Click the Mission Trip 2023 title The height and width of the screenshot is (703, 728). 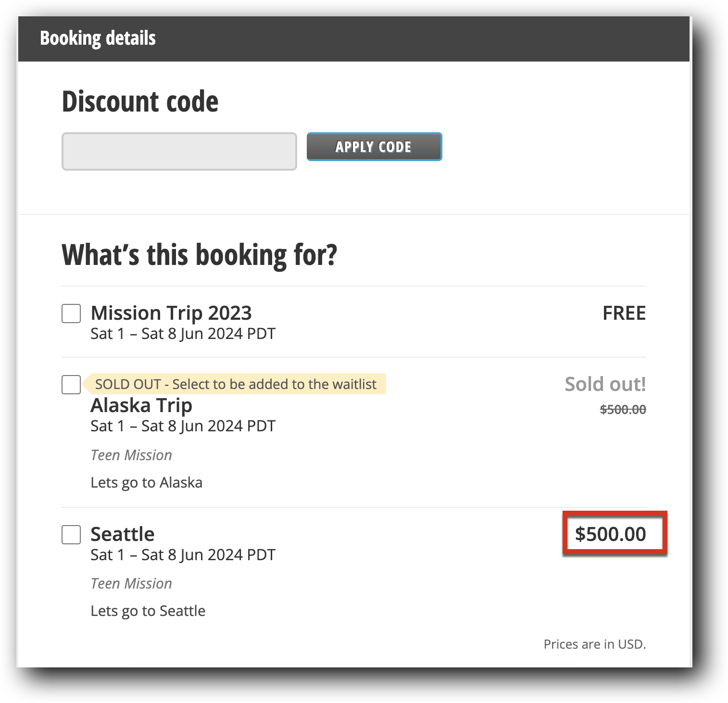(171, 313)
